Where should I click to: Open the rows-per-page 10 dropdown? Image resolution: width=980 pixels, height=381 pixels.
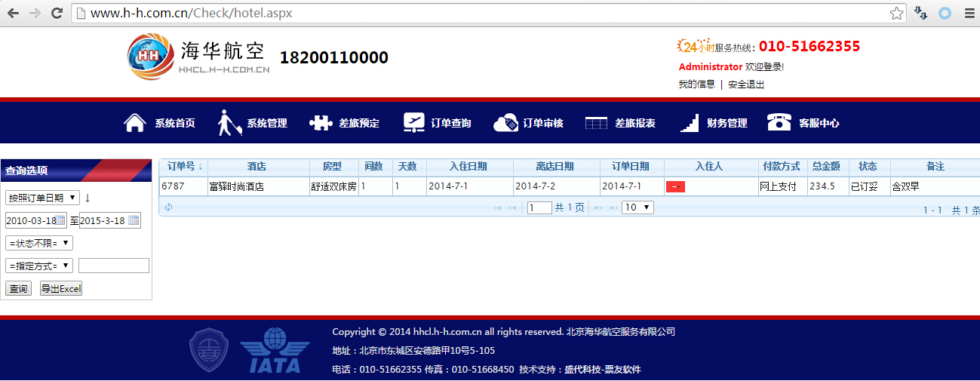(637, 207)
